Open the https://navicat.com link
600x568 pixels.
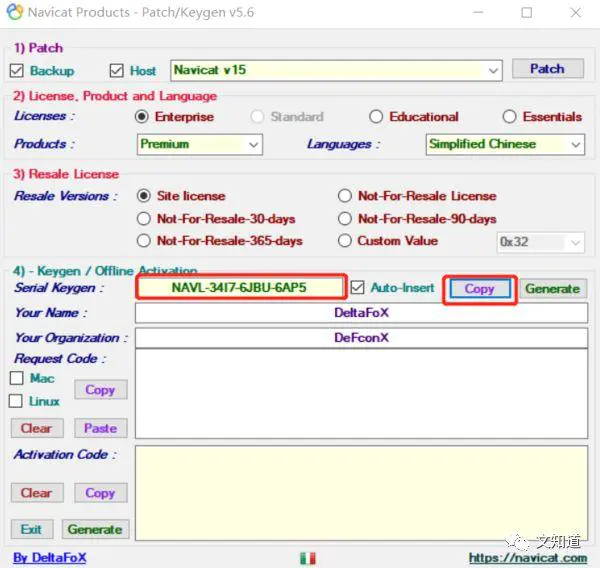pos(528,558)
